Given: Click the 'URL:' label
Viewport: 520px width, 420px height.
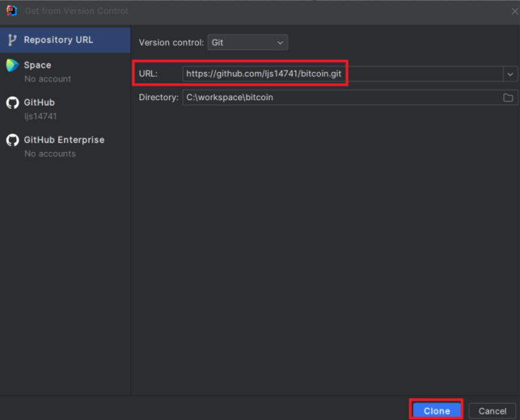Looking at the screenshot, I should pyautogui.click(x=148, y=73).
